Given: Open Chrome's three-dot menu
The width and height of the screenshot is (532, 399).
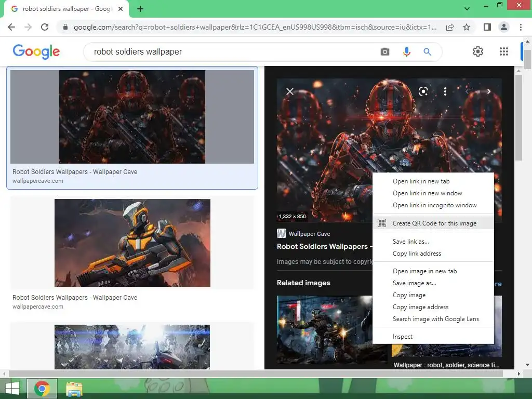Looking at the screenshot, I should pyautogui.click(x=521, y=27).
